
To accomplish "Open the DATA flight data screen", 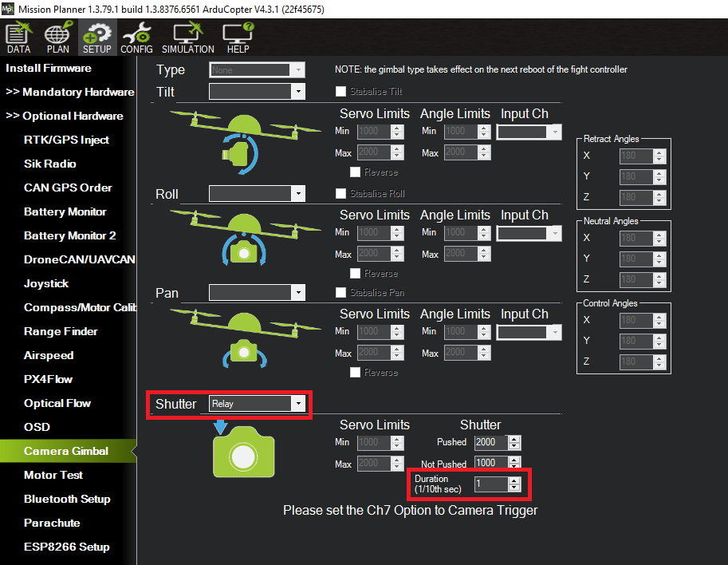I will tap(18, 38).
